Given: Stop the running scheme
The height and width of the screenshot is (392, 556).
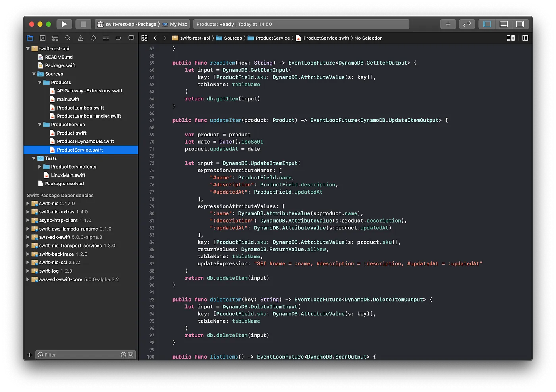Looking at the screenshot, I should click(83, 24).
